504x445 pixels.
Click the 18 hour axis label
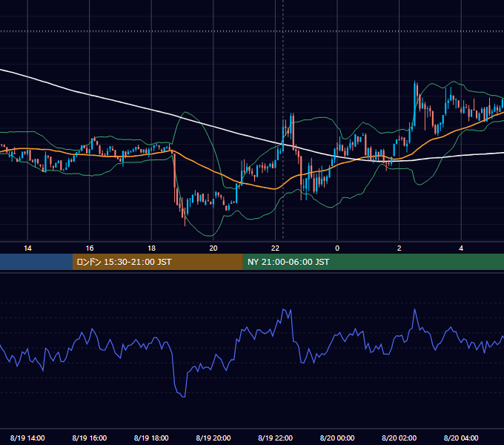[x=151, y=248]
